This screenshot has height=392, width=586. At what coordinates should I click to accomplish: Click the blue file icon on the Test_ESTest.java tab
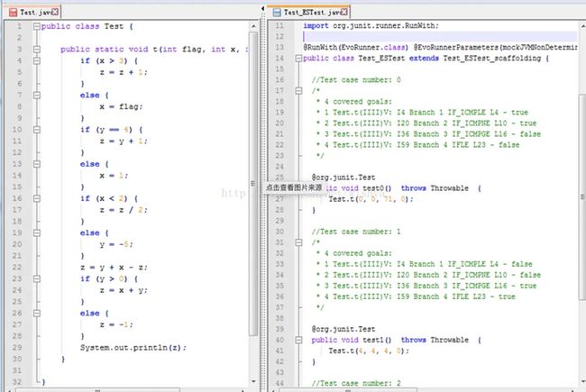click(277, 13)
